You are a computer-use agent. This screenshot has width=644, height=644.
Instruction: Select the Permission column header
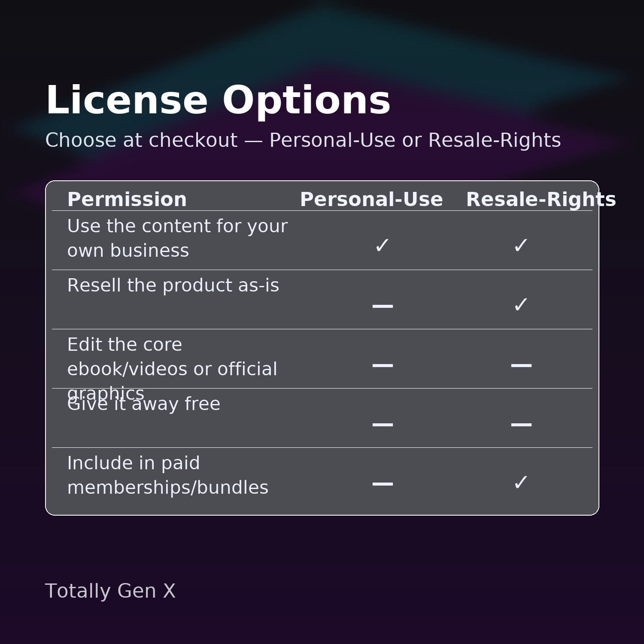tap(127, 200)
